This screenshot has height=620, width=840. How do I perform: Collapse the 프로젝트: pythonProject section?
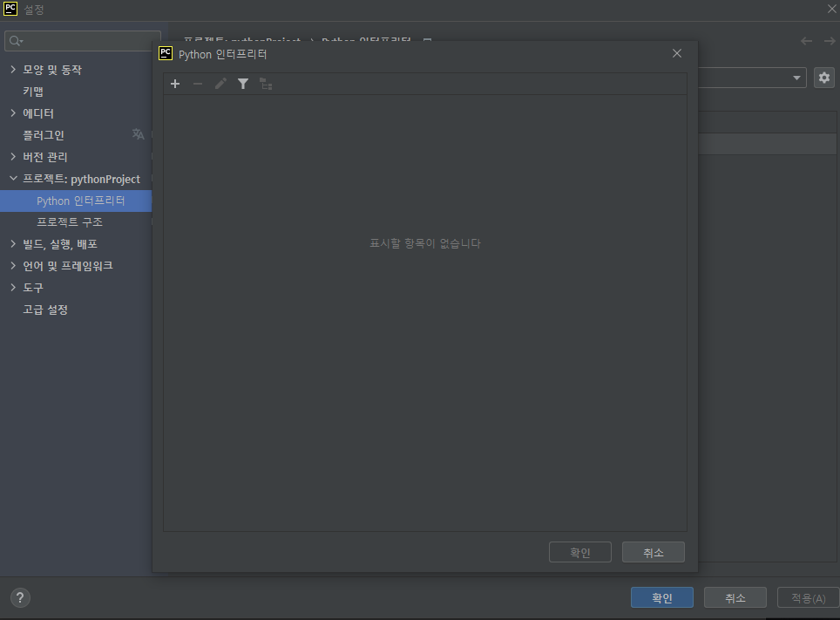coord(13,178)
